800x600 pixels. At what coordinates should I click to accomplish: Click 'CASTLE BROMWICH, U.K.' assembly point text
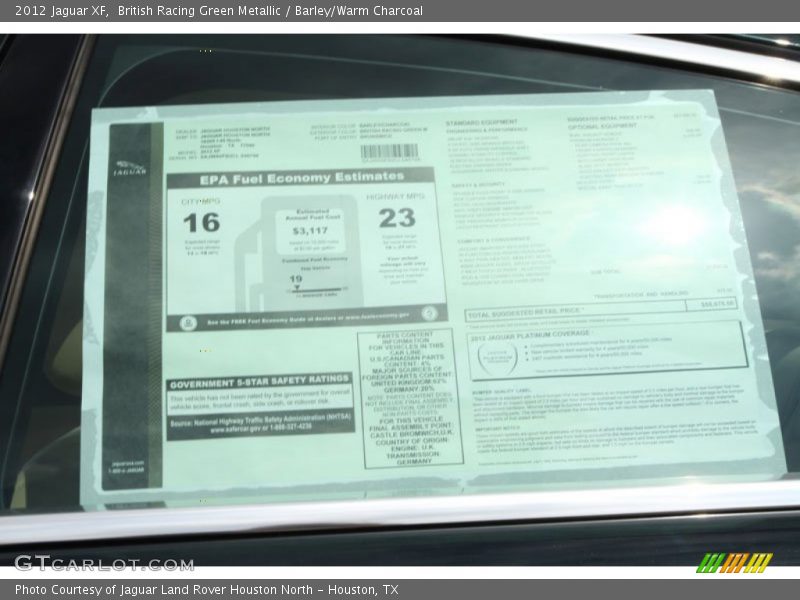click(411, 434)
